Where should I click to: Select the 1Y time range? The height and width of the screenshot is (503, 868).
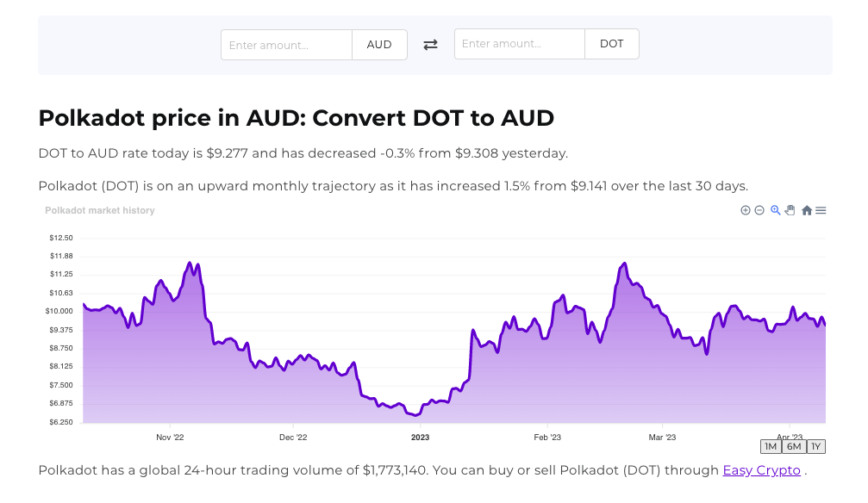tap(815, 446)
